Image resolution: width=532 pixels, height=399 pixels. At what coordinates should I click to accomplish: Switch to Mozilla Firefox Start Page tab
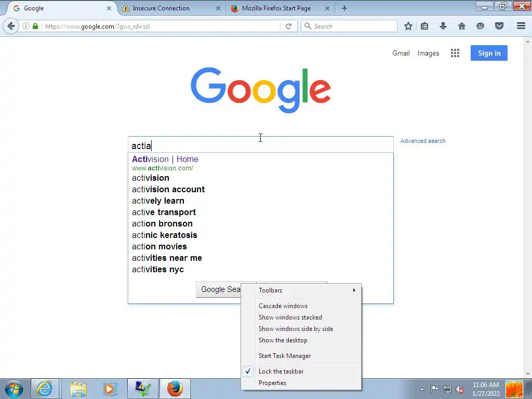click(280, 8)
